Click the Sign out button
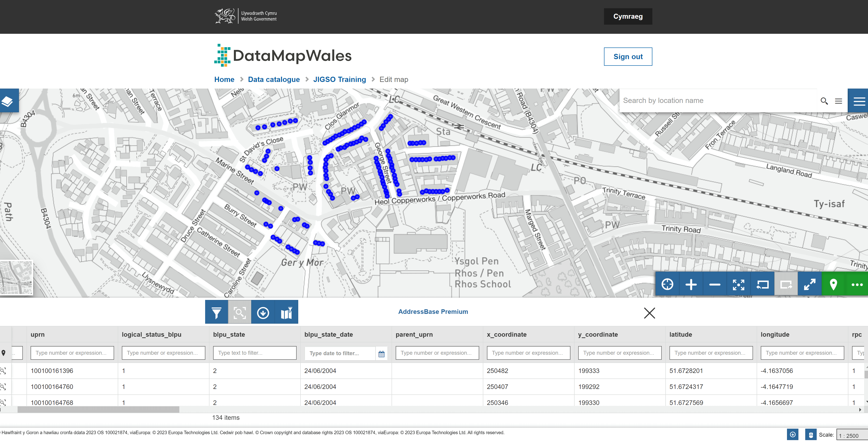The height and width of the screenshot is (441, 868). click(627, 56)
